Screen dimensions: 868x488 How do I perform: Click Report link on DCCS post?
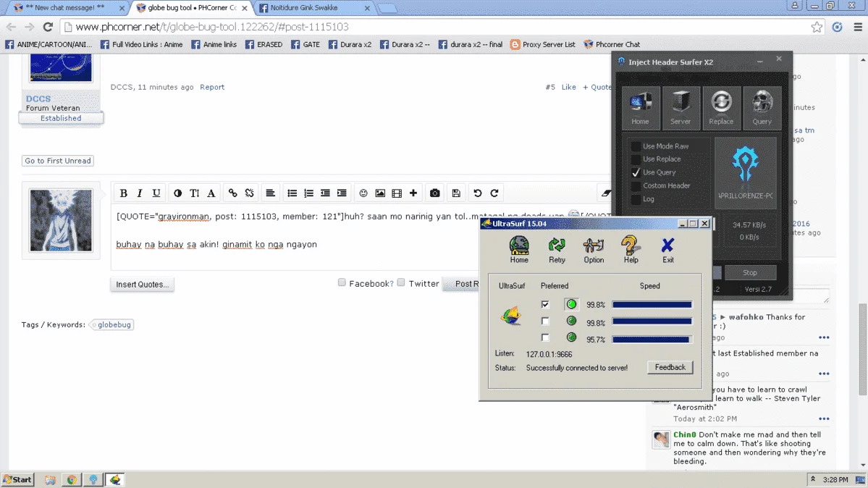pos(212,87)
